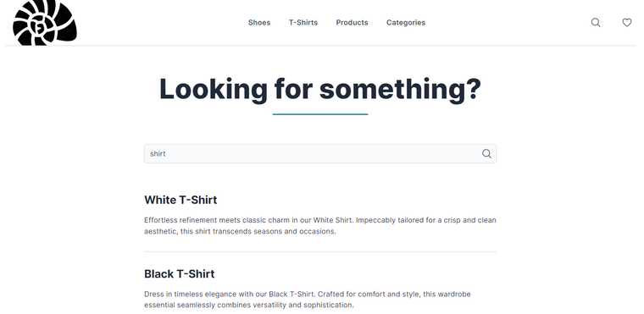Open the Black T-Shirt search result
Image resolution: width=644 pixels, height=314 pixels.
180,273
